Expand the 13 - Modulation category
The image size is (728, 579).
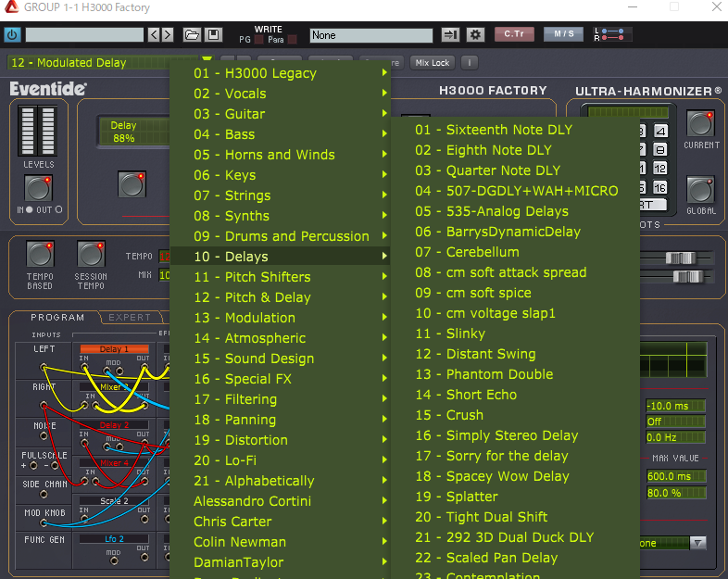click(281, 318)
